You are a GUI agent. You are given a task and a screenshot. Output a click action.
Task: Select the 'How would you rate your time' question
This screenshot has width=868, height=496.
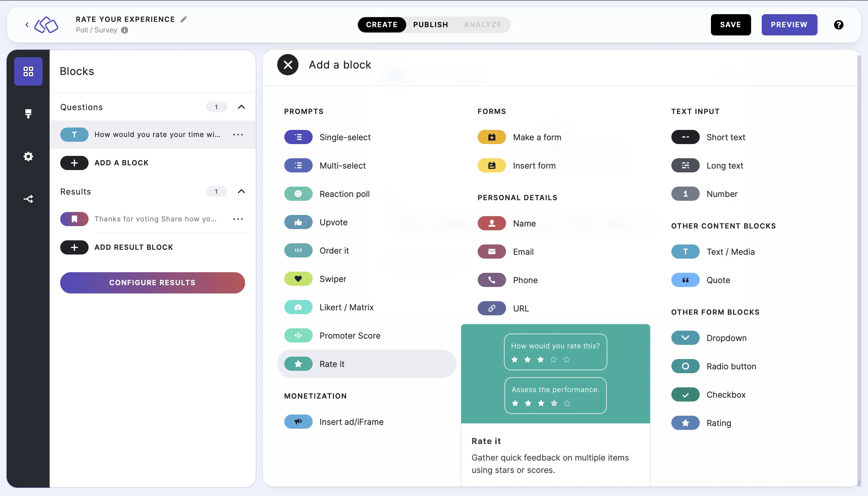point(153,135)
